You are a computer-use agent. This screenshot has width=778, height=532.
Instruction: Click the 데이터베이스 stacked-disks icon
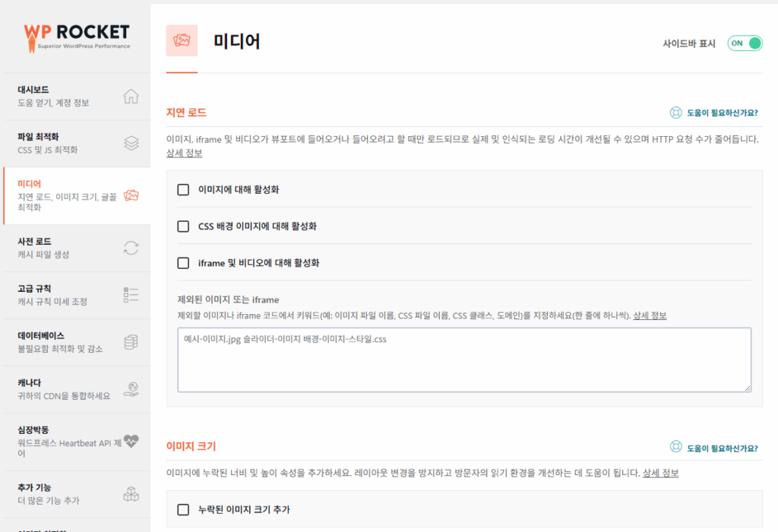(131, 341)
